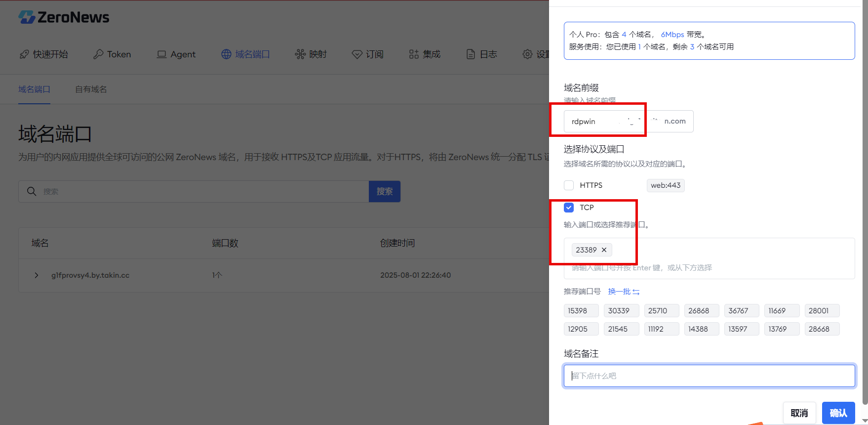Select recommended port 25710

[662, 311]
